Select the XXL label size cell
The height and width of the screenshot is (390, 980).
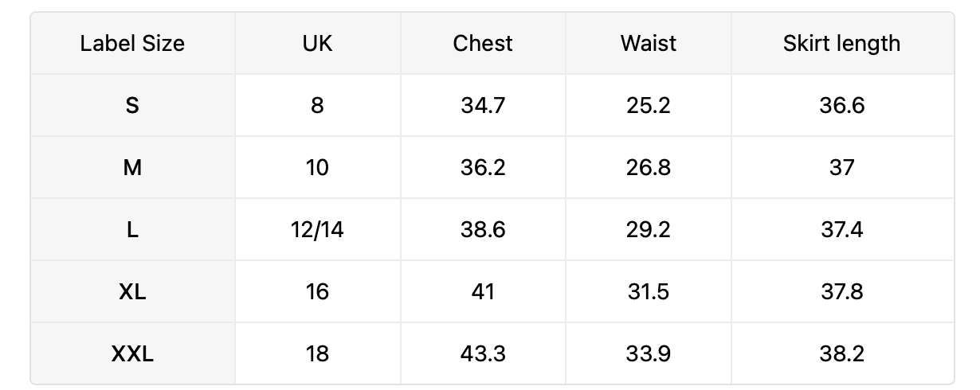[x=132, y=353]
